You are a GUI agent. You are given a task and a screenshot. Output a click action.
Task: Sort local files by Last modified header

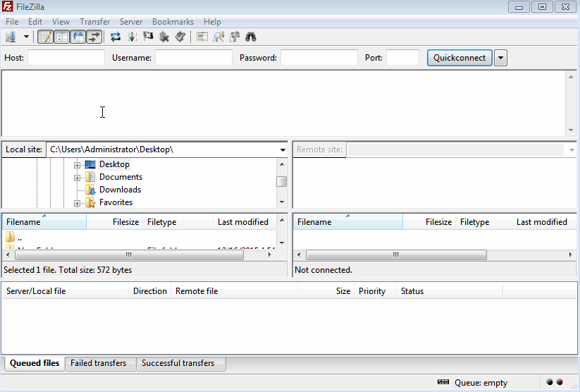tap(245, 221)
